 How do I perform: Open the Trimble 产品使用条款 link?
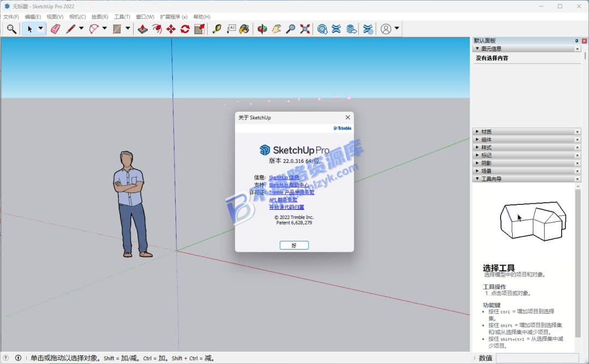[291, 192]
